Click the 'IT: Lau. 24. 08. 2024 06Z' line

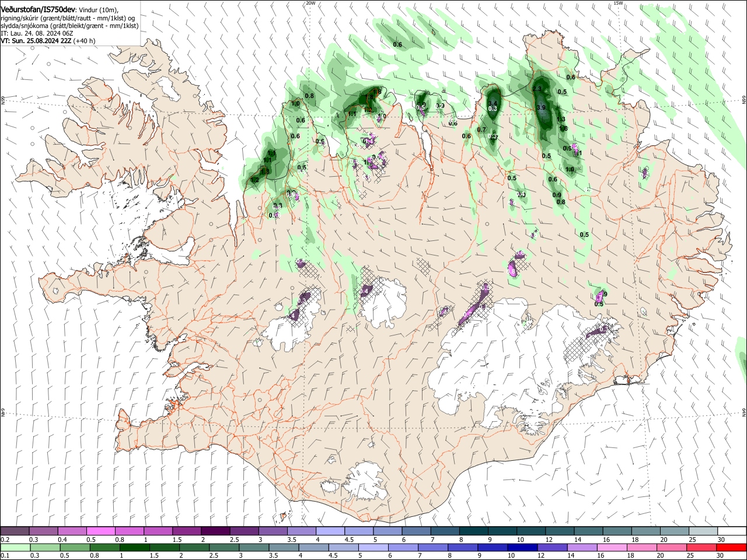(x=37, y=33)
